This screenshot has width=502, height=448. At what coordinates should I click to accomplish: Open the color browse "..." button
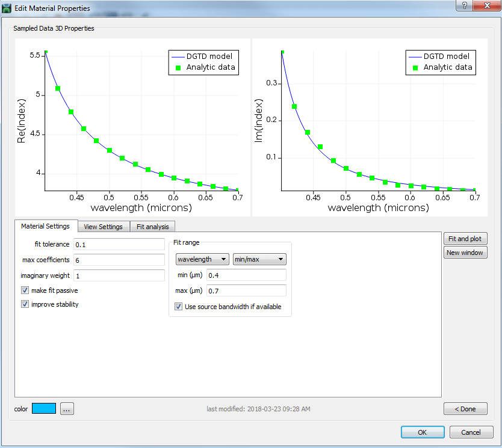[x=66, y=408]
